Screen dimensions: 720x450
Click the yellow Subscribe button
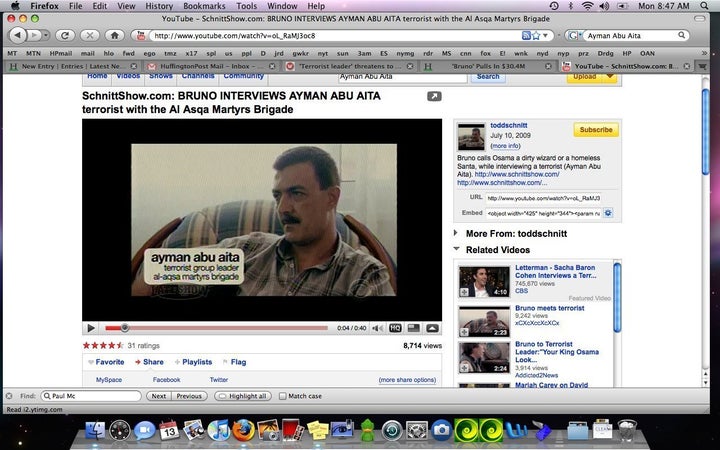tap(596, 130)
